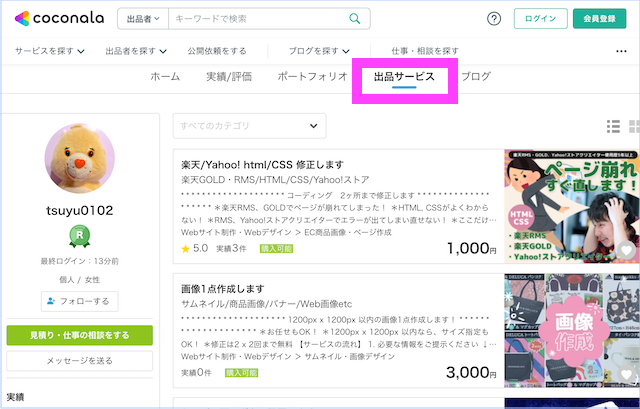
Task: Switch to grid view layout icon
Action: pos(634,127)
